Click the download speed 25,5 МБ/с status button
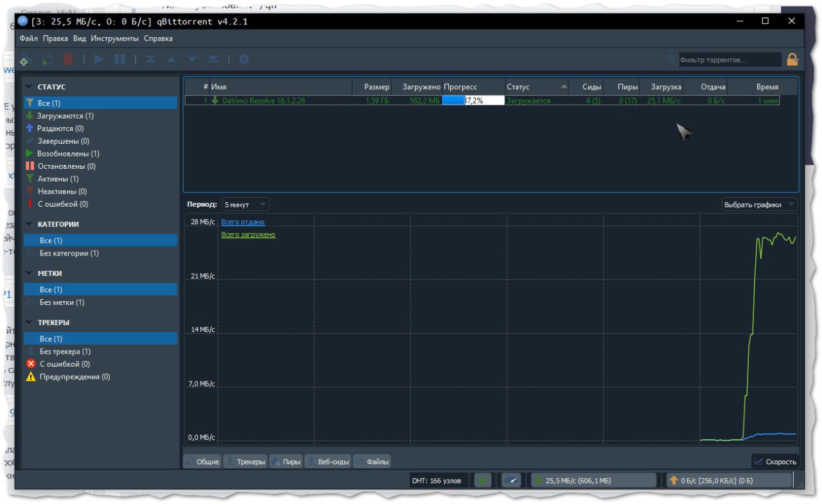 [x=594, y=480]
